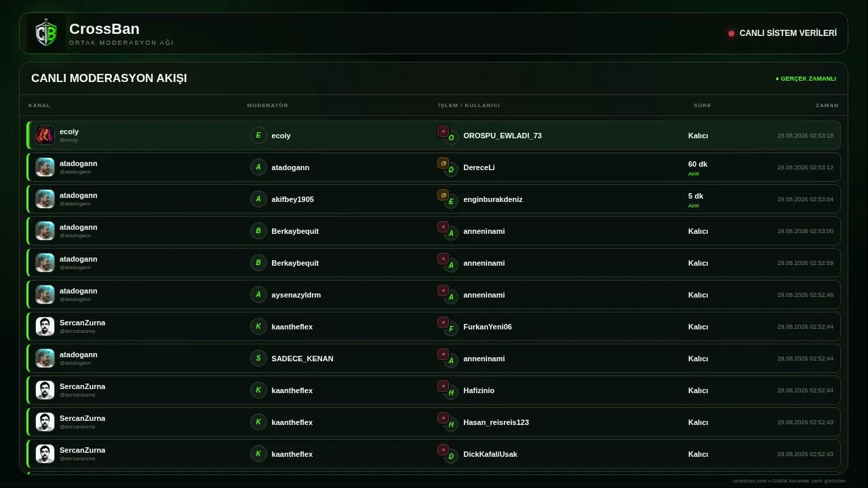868x488 pixels.
Task: Click the moderator badge for akifbey1905
Action: point(258,199)
